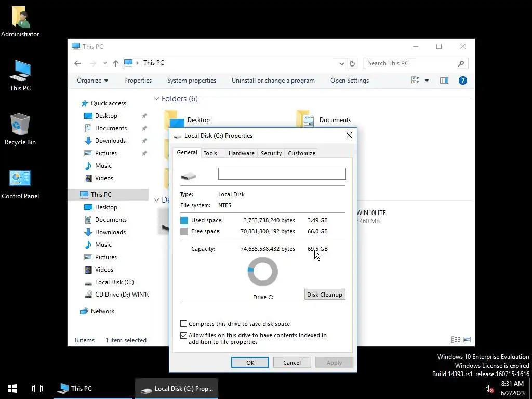Select the Control Panel desktop icon
This screenshot has height=399, width=532.
[x=20, y=184]
